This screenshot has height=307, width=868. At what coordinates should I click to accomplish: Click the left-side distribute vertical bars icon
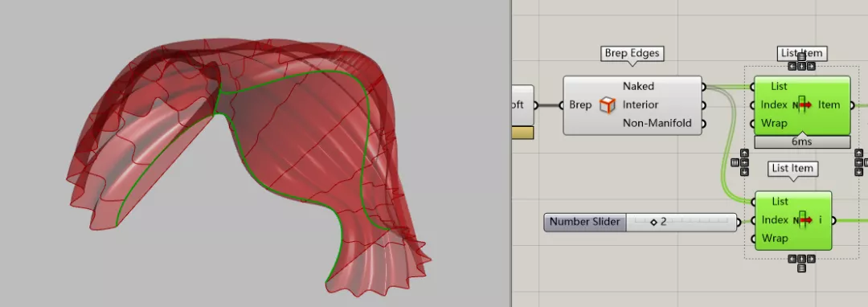click(735, 162)
